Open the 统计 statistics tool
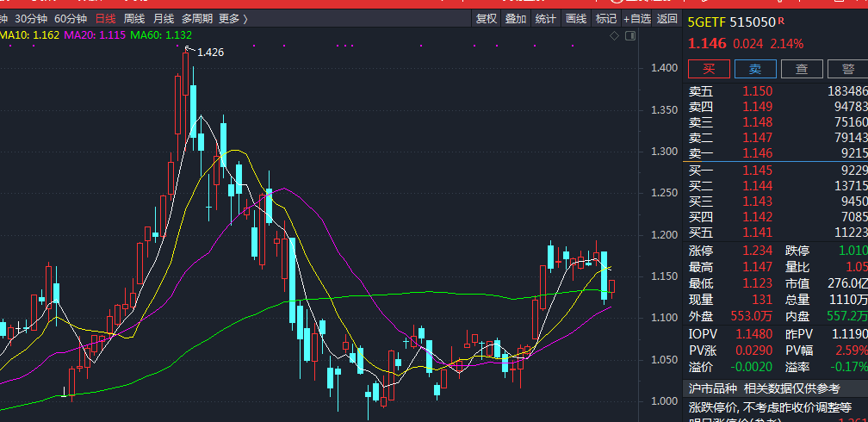 [546, 19]
